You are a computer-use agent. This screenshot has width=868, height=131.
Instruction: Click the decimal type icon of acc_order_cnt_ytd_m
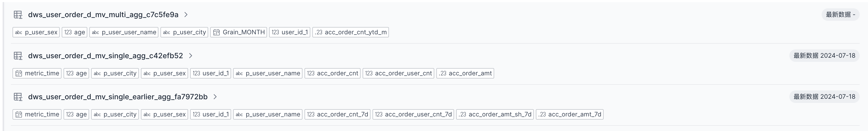click(x=318, y=32)
